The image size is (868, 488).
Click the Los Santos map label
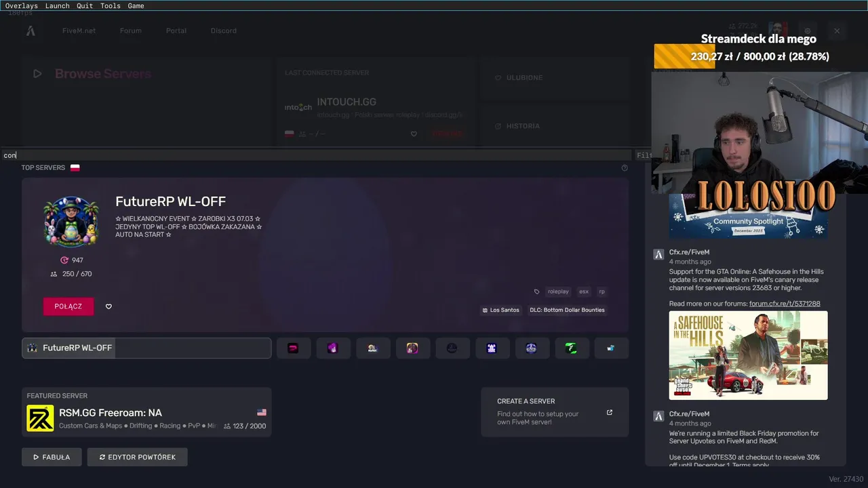tap(500, 310)
